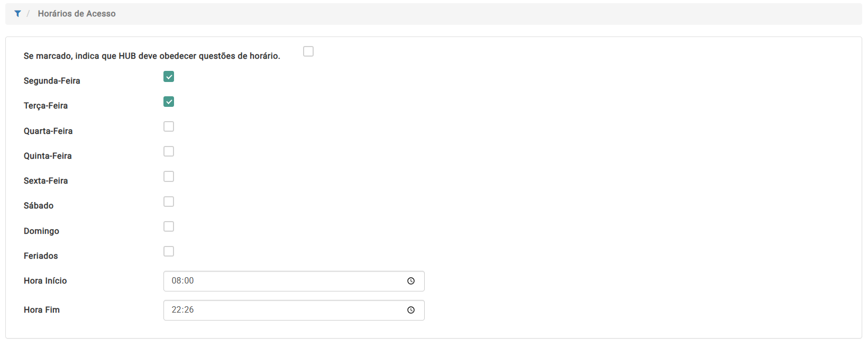Click the Feriados text label

tap(41, 256)
